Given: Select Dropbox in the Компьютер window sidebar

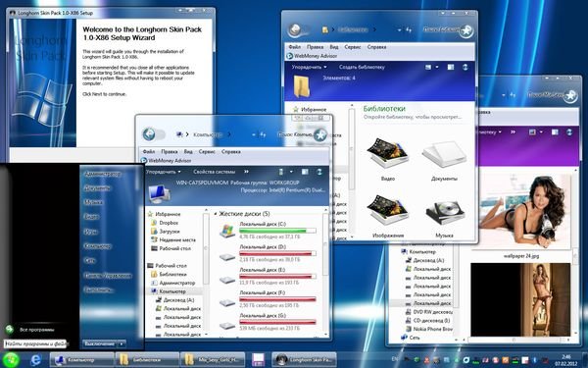Looking at the screenshot, I should 169,223.
